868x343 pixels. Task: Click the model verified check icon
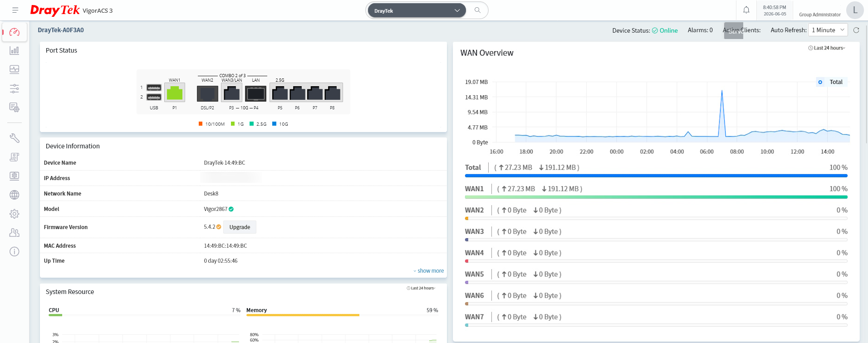[231, 209]
